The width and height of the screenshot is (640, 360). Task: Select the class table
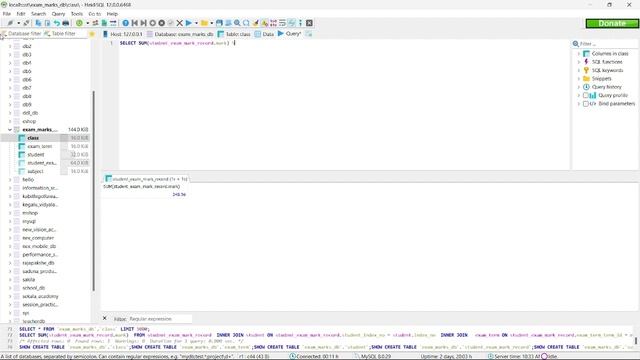tap(33, 138)
